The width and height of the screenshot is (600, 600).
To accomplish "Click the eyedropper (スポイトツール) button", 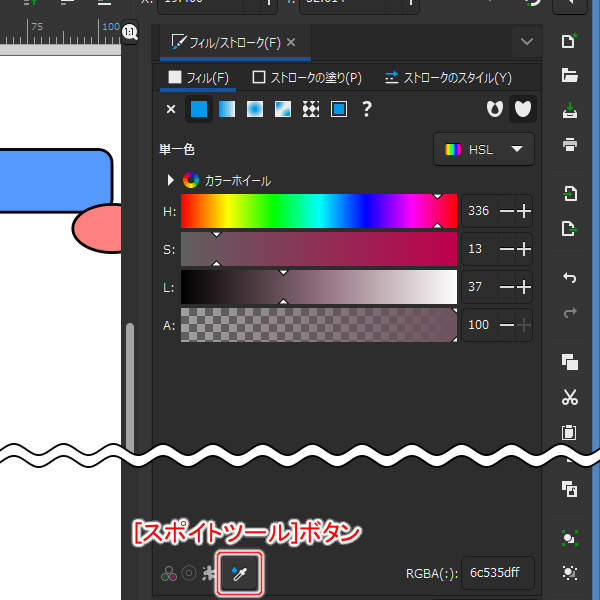I will click(240, 573).
